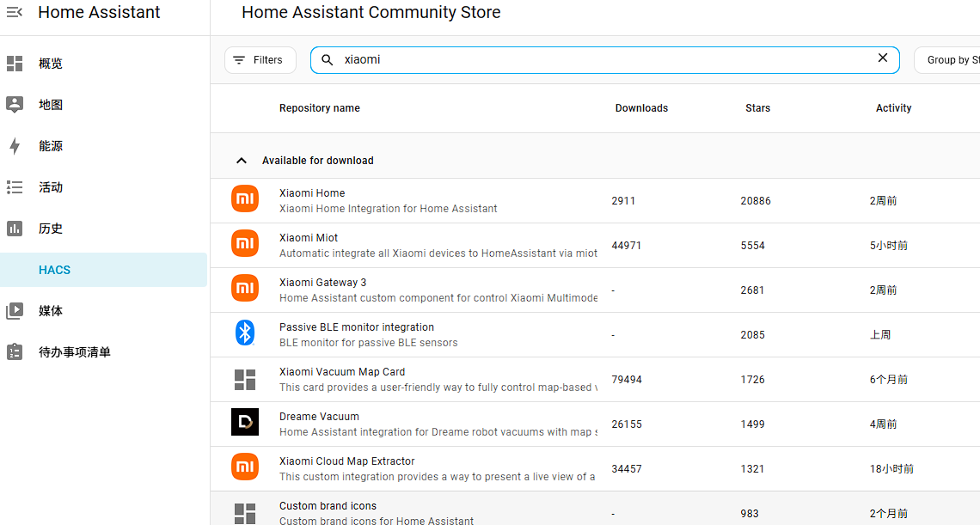
Task: Click the Xiaomi Vacuum Map Card icon
Action: coord(245,378)
